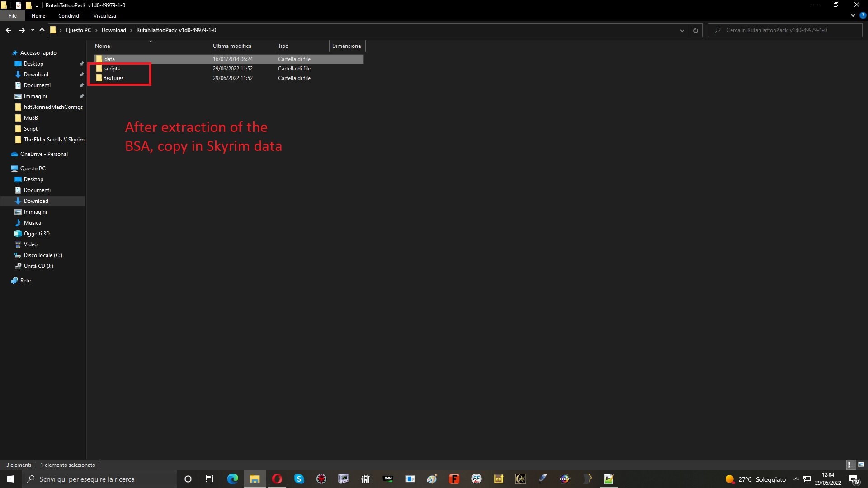Sort by Ultima modifica column

click(242, 46)
